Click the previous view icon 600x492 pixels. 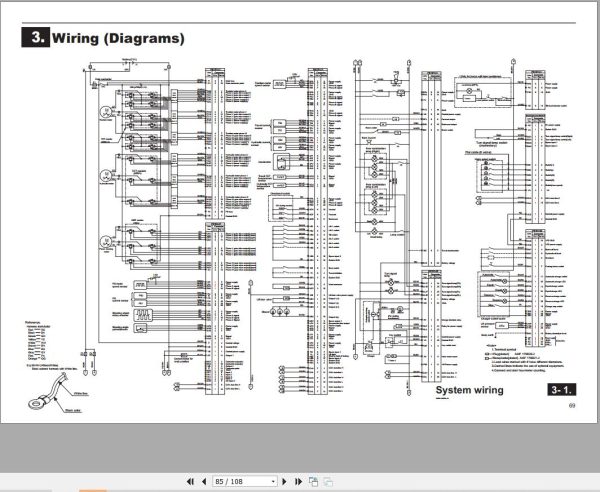pyautogui.click(x=313, y=481)
